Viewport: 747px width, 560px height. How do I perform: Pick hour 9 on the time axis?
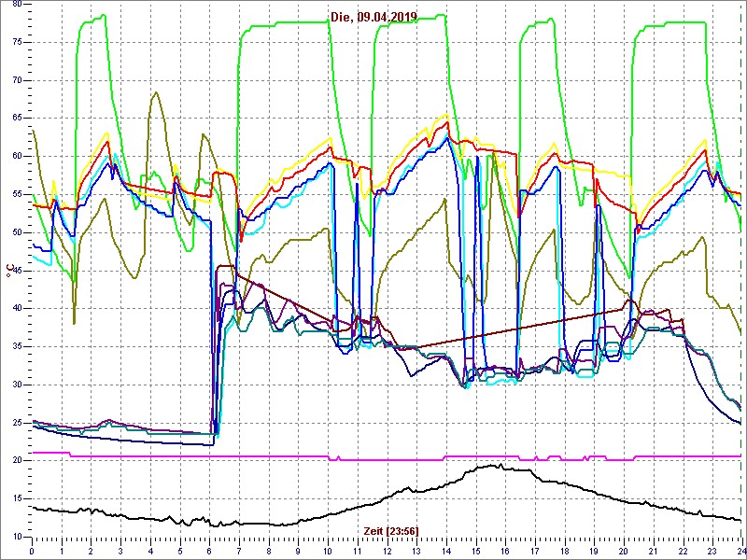[x=299, y=551]
